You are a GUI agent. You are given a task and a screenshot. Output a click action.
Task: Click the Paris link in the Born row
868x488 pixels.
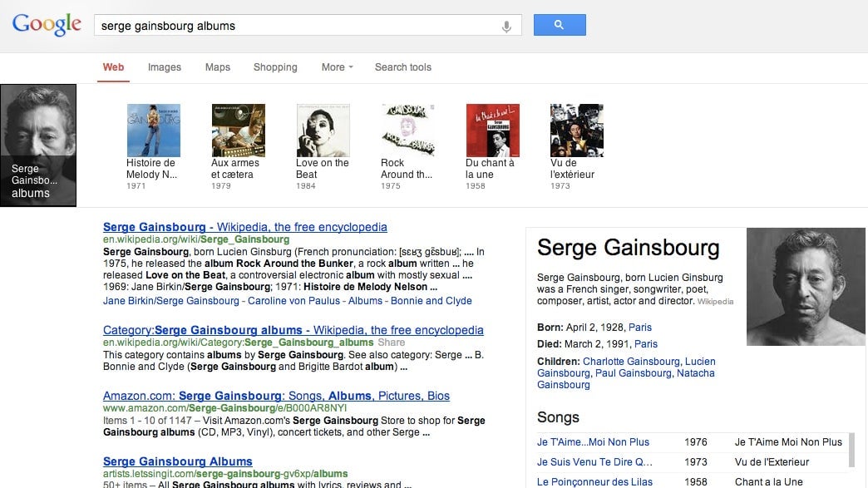point(640,327)
